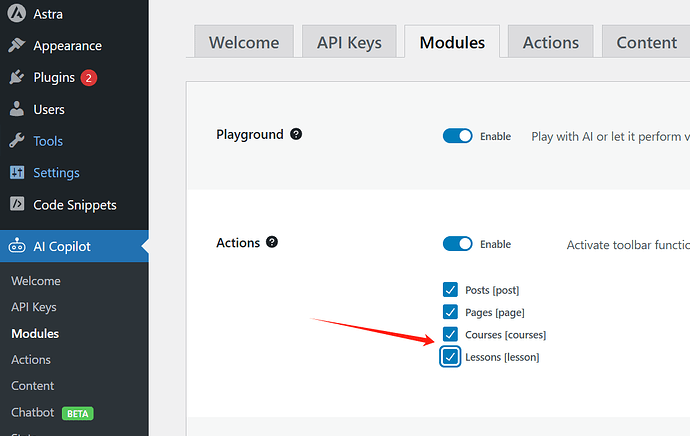The width and height of the screenshot is (690, 436).
Task: Click the Astra logo icon
Action: point(17,13)
